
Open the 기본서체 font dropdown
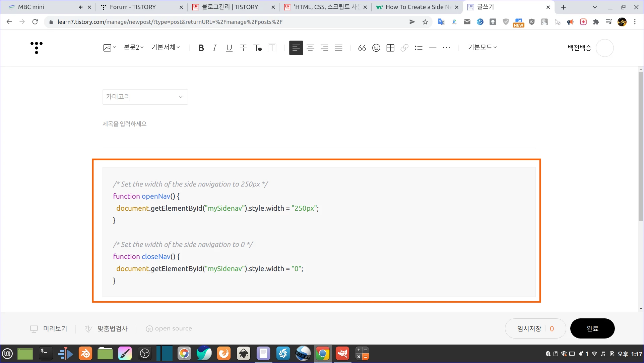tap(166, 47)
